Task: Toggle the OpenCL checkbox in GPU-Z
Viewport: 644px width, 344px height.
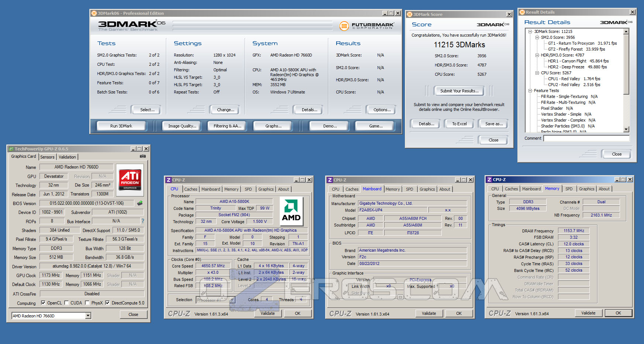Action: (x=43, y=303)
